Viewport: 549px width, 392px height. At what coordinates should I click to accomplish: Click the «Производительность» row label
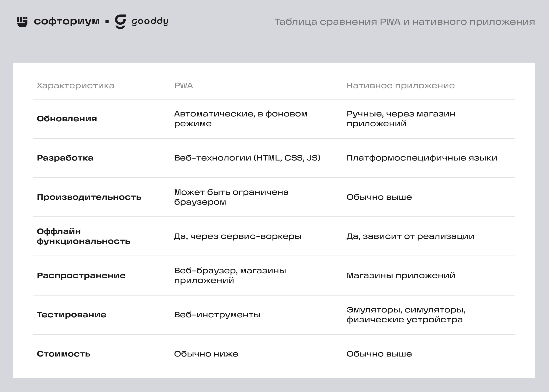coord(89,197)
